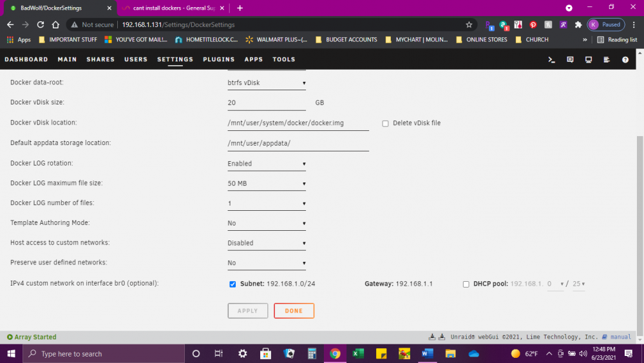Open Sticky Notes from taskbar
The width and height of the screenshot is (644, 363).
[381, 353]
